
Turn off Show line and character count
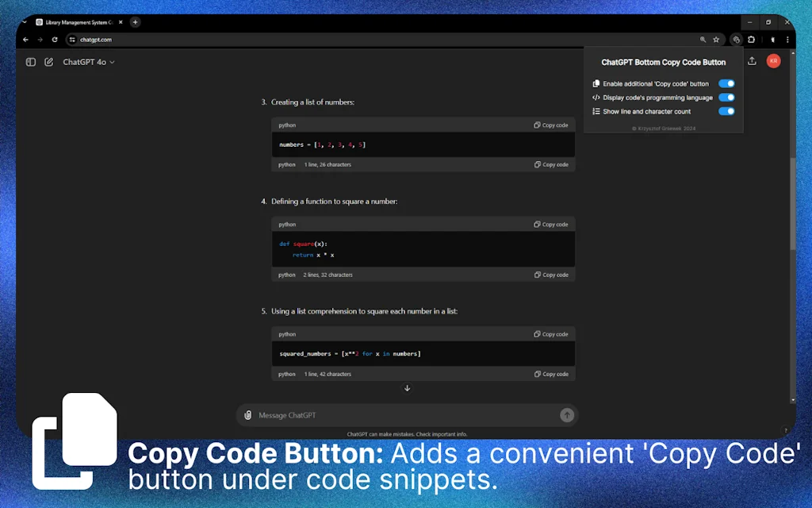point(727,111)
